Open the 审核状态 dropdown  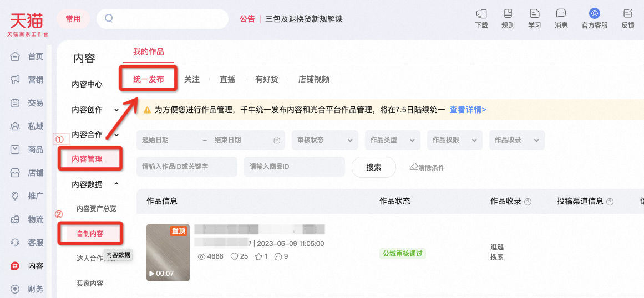[x=325, y=140]
